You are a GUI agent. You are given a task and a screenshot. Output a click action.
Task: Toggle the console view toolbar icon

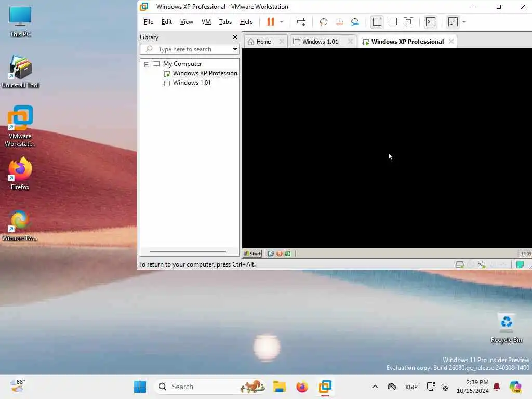tap(431, 22)
